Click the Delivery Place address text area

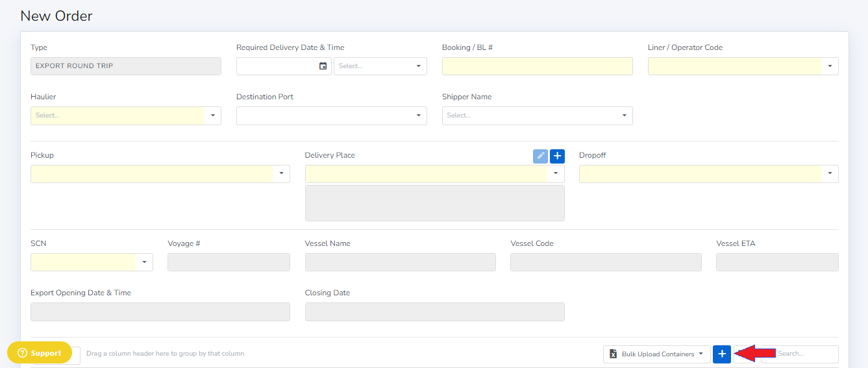(x=434, y=203)
